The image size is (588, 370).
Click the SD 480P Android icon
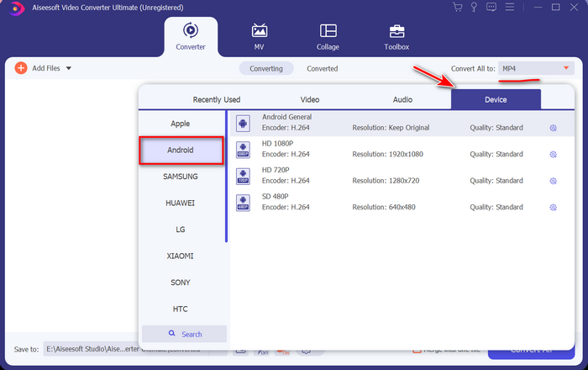(243, 203)
